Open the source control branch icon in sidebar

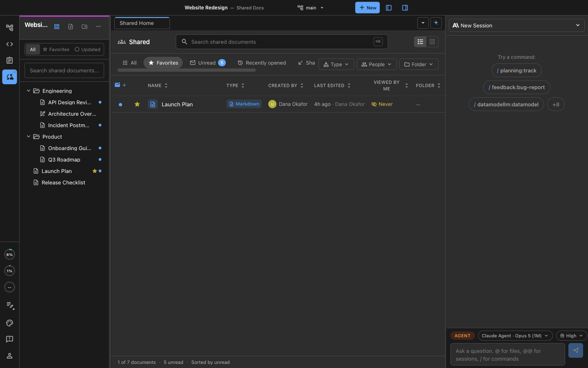pos(9,28)
